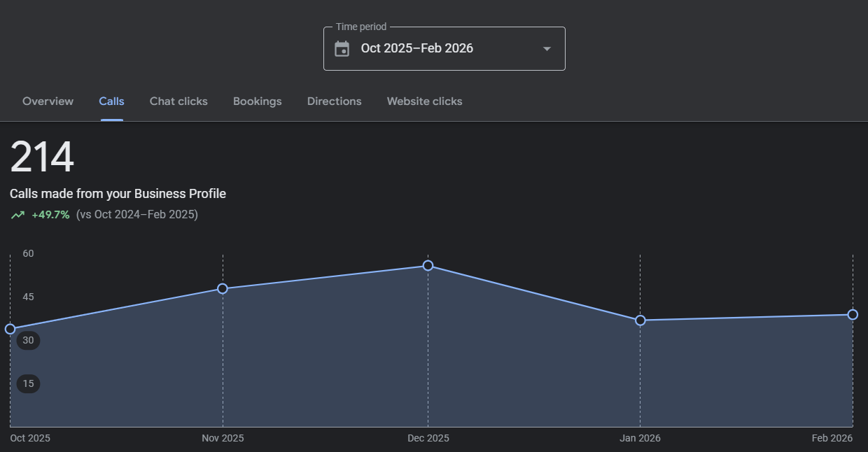The width and height of the screenshot is (868, 452).
Task: Open the Directions tab
Action: (334, 101)
